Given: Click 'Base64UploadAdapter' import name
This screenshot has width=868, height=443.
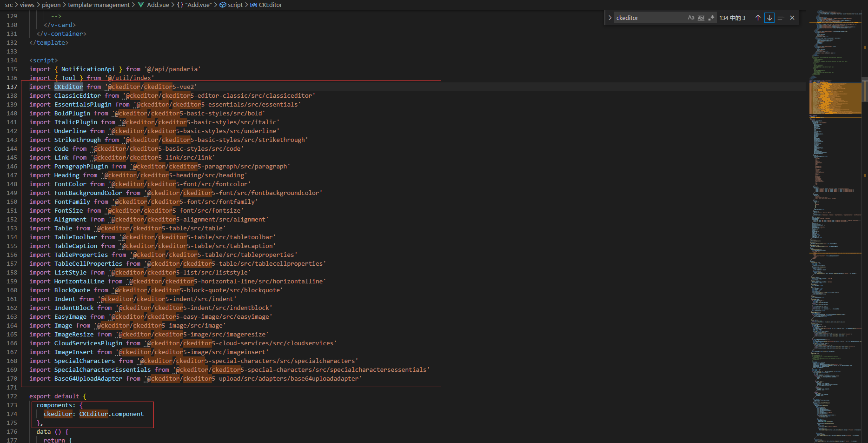Looking at the screenshot, I should 88,378.
